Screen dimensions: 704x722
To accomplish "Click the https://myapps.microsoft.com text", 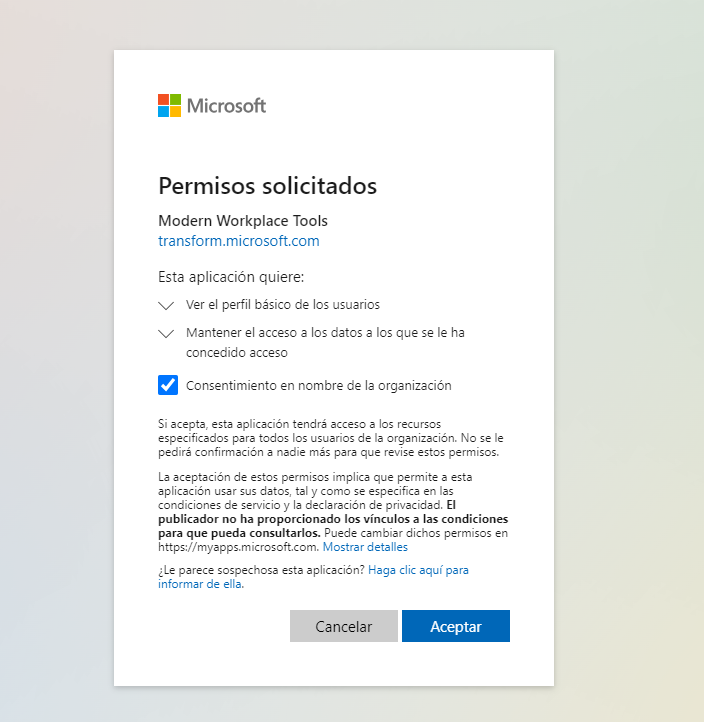I will pyautogui.click(x=238, y=547).
